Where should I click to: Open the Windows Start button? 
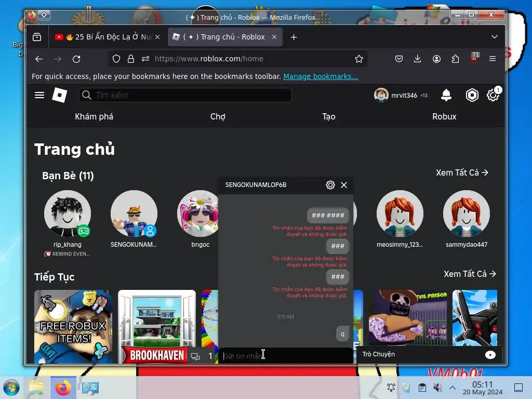click(11, 388)
